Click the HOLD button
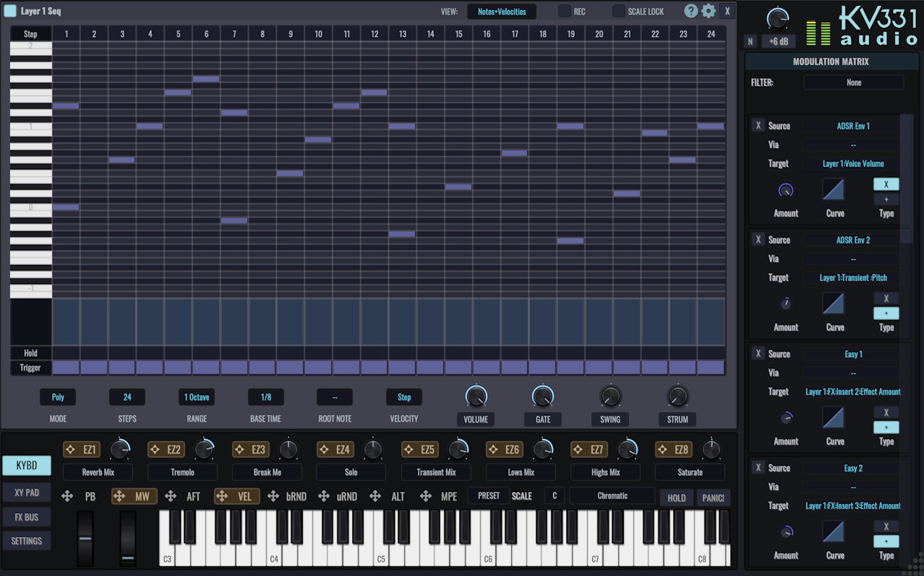The image size is (924, 576). (676, 497)
